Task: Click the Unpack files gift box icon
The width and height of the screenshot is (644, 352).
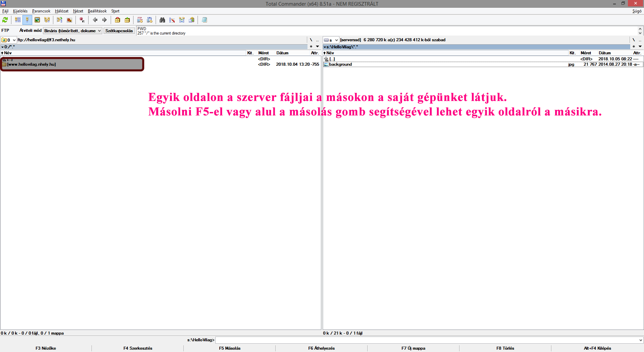Action: [x=127, y=20]
